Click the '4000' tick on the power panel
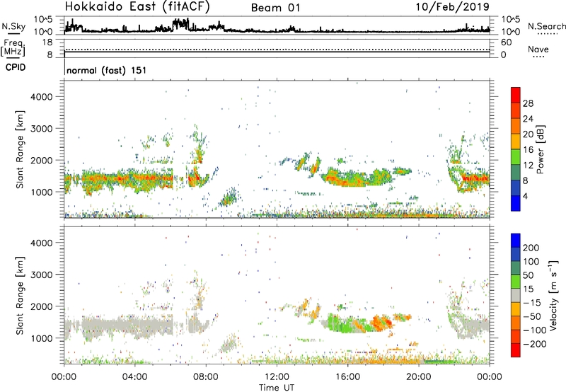Viewport: 566px width, 392px height. 42,97
